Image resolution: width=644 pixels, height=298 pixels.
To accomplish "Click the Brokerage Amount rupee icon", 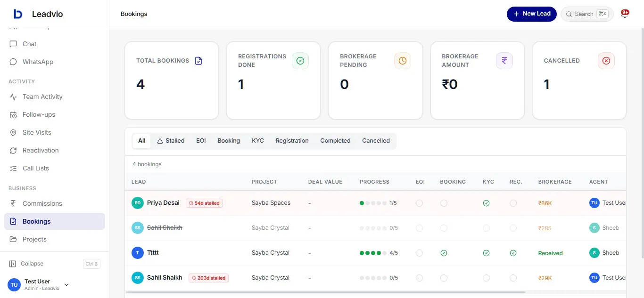I will click(x=504, y=61).
